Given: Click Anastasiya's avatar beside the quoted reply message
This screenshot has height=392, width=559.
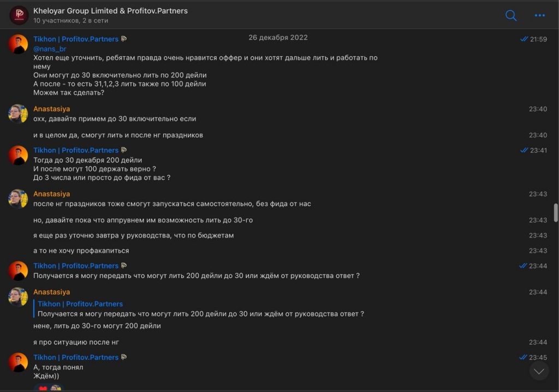Looking at the screenshot, I should [18, 297].
